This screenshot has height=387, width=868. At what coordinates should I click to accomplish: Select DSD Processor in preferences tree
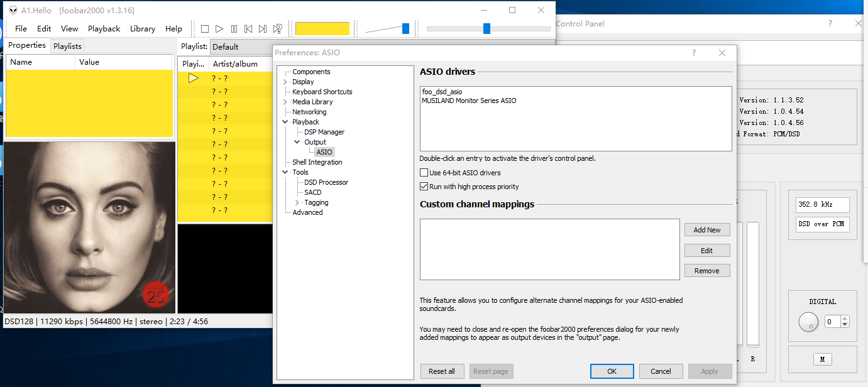point(326,182)
